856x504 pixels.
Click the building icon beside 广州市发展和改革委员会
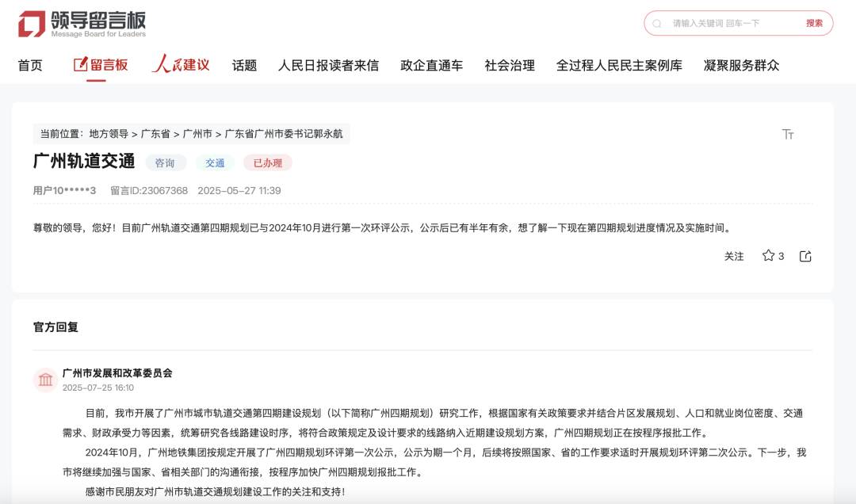tap(45, 379)
